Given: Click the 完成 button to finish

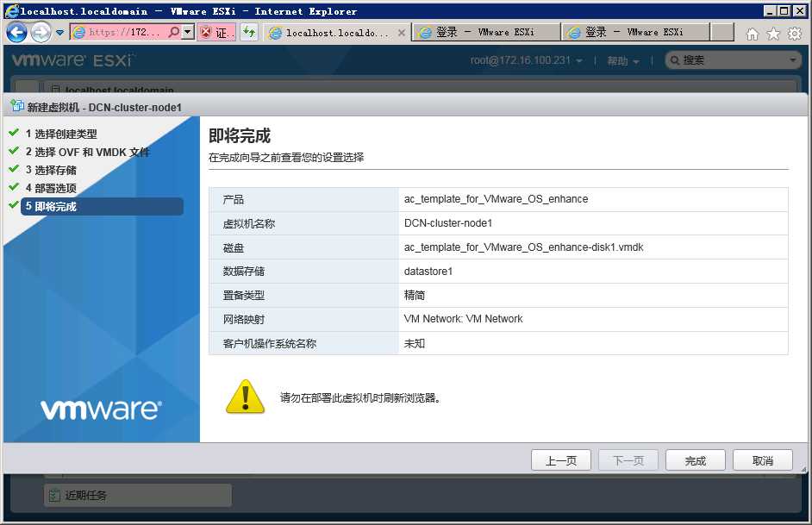Looking at the screenshot, I should pos(696,460).
